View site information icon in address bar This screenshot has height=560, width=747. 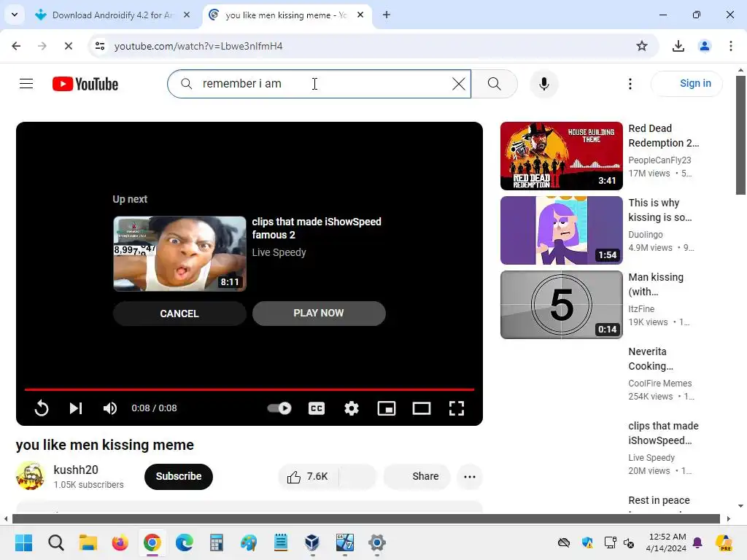[x=100, y=46]
